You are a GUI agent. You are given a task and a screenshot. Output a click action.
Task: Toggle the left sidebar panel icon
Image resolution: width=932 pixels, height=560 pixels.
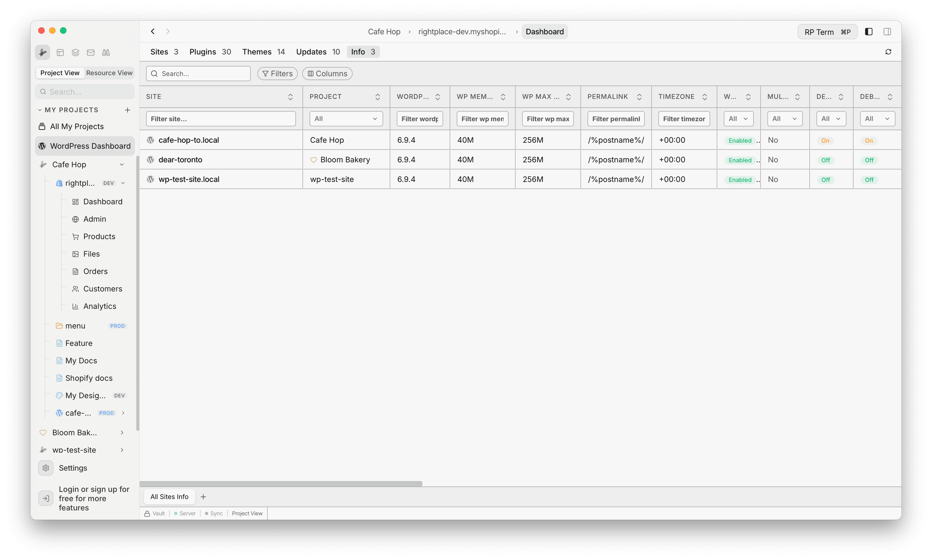coord(869,31)
